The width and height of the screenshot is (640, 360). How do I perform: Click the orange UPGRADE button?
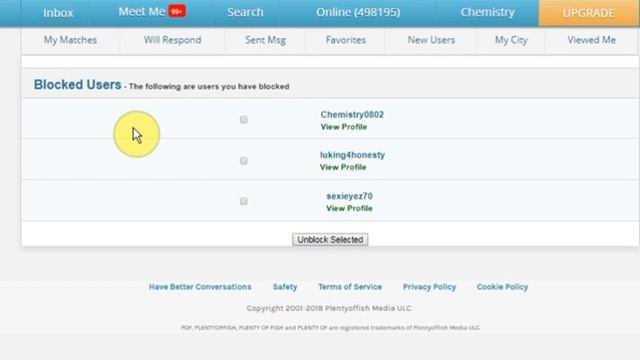589,13
